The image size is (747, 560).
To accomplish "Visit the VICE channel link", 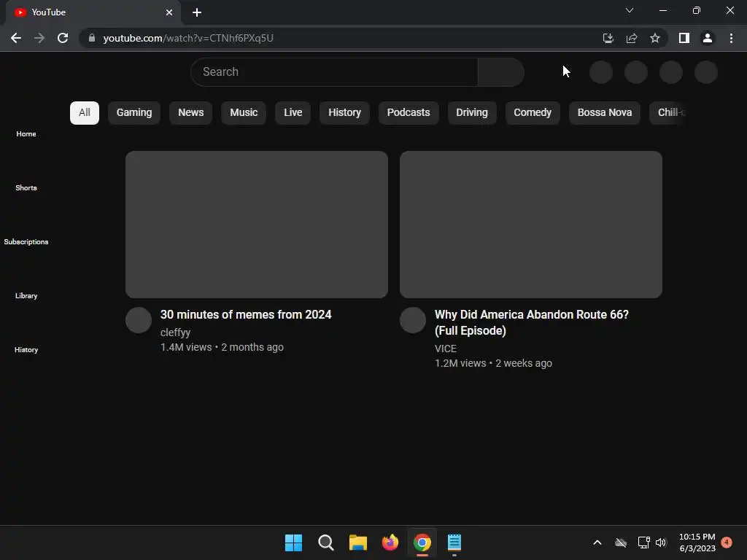I will pos(446,349).
